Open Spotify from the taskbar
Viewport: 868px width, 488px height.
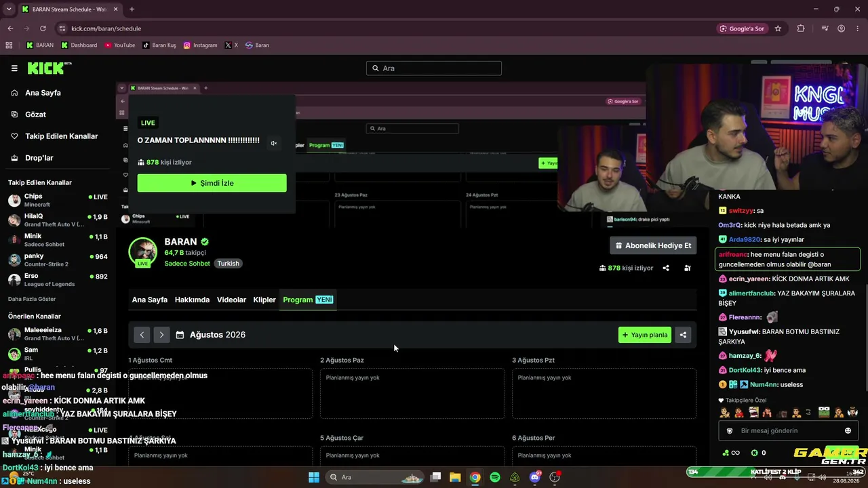point(495,477)
